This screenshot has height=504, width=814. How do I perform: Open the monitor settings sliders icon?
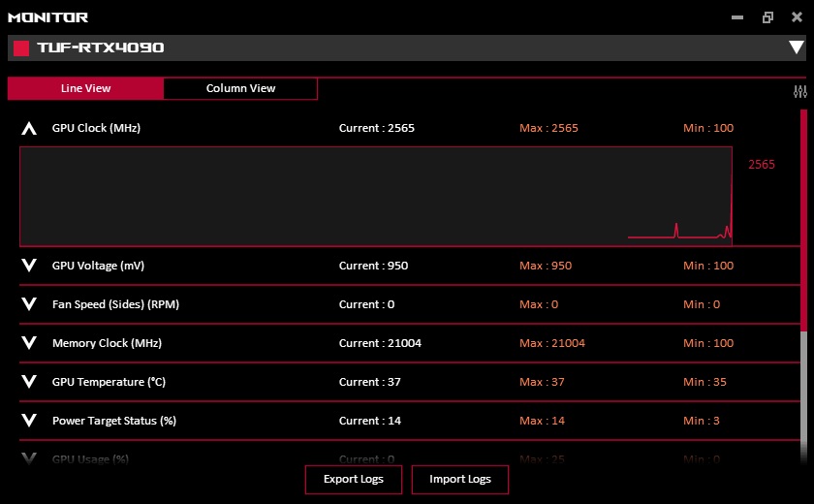(800, 92)
